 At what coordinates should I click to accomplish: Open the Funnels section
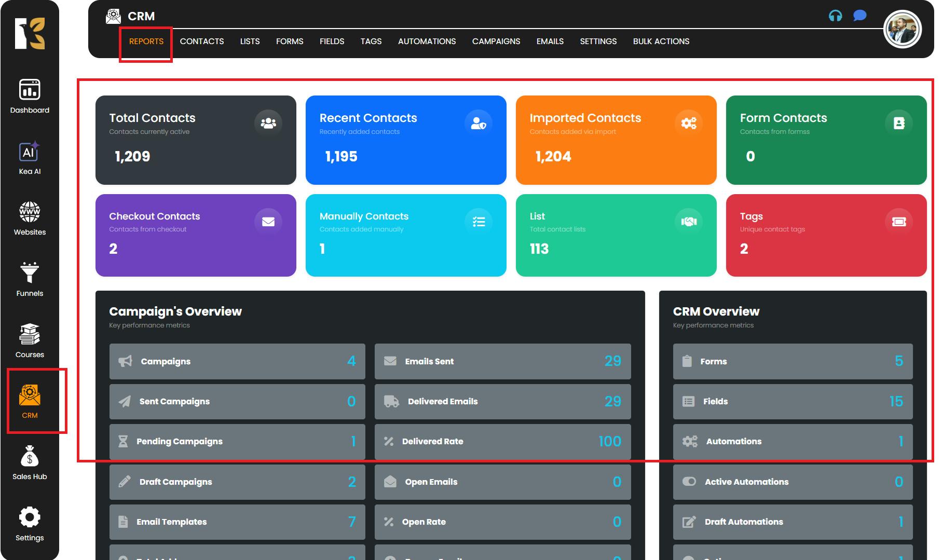tap(30, 279)
